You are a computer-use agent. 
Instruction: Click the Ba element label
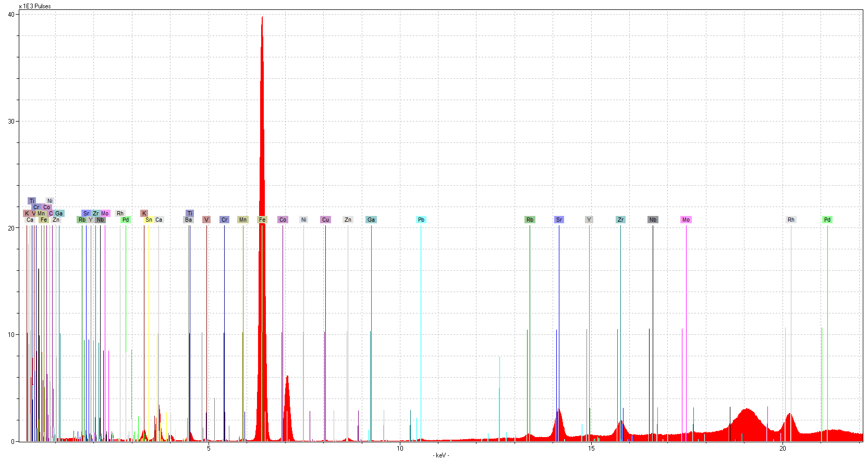point(189,220)
